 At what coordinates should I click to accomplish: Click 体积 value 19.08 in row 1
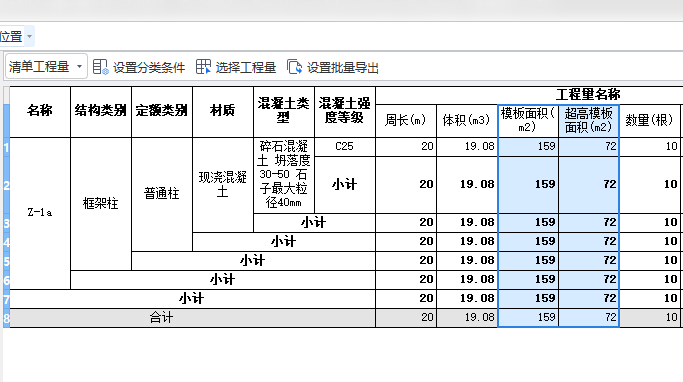467,147
